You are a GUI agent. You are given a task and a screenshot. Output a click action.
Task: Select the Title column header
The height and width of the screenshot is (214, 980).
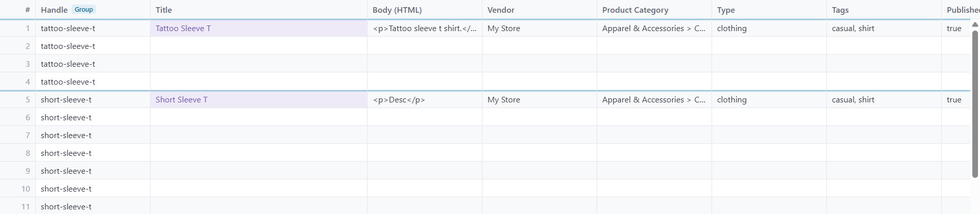coord(259,10)
